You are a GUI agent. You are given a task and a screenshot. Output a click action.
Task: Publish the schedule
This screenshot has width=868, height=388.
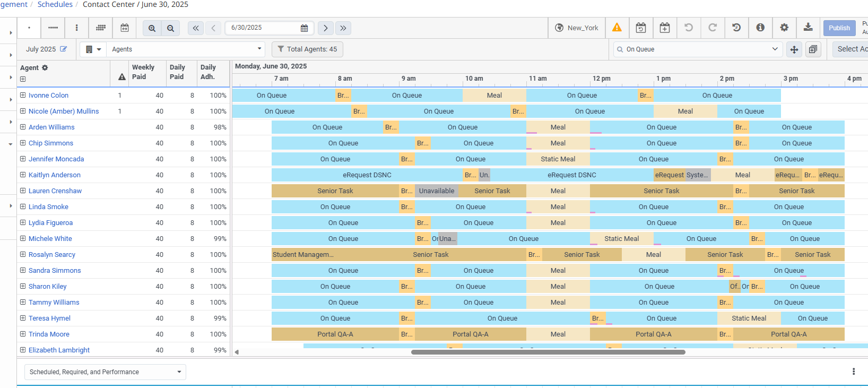839,28
